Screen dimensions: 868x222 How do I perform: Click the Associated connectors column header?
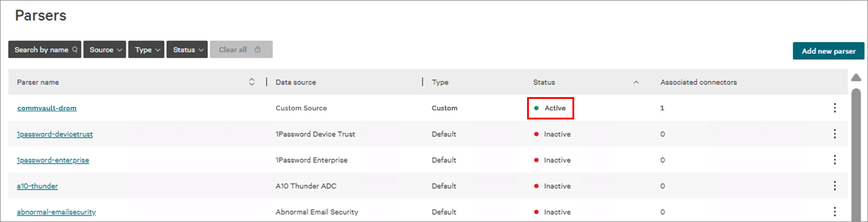(x=698, y=82)
